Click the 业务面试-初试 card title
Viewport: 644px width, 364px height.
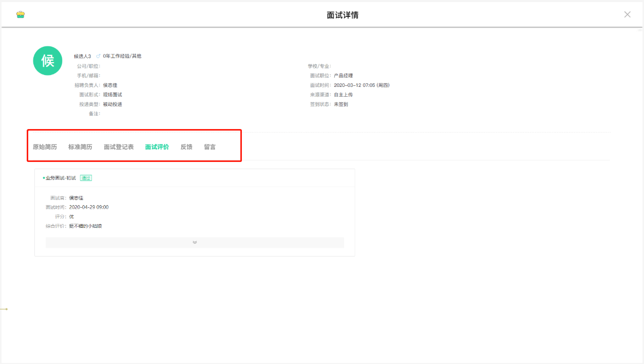[x=61, y=178]
